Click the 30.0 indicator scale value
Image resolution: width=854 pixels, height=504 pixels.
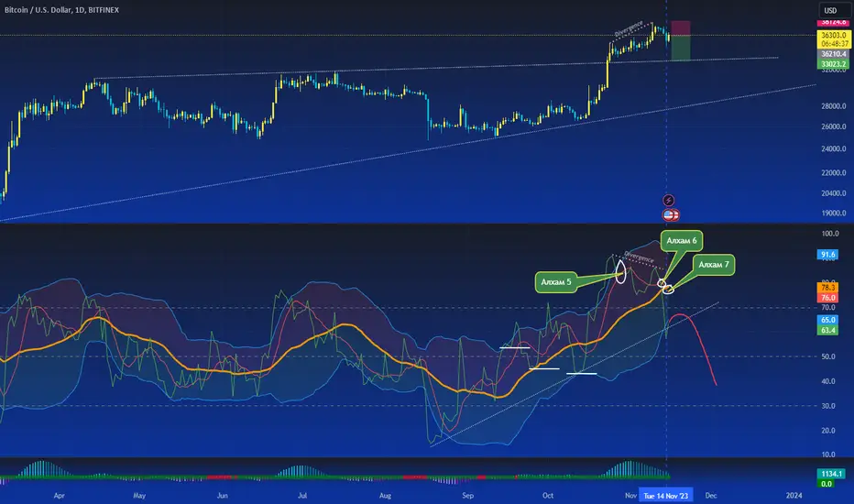(827, 406)
